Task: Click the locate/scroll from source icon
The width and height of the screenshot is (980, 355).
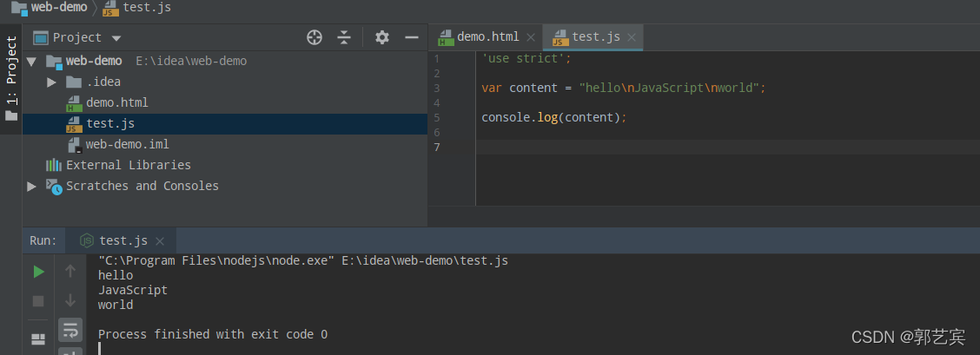Action: [x=315, y=37]
